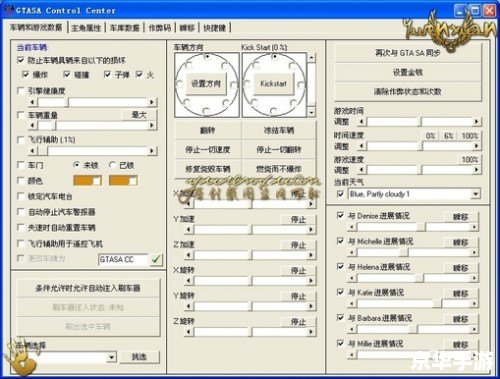Viewport: 500px width, 379px height.
Task: Switch to the 快捷键 tab
Action: click(215, 28)
